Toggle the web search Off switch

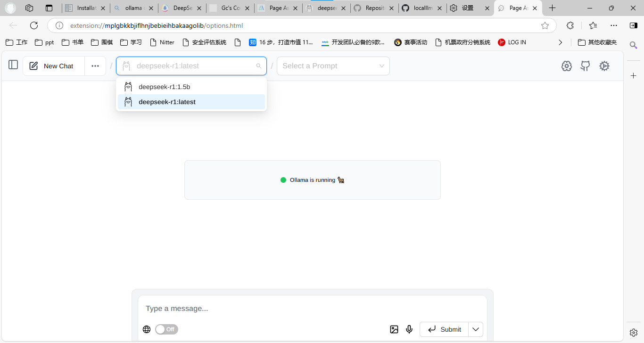click(x=166, y=329)
